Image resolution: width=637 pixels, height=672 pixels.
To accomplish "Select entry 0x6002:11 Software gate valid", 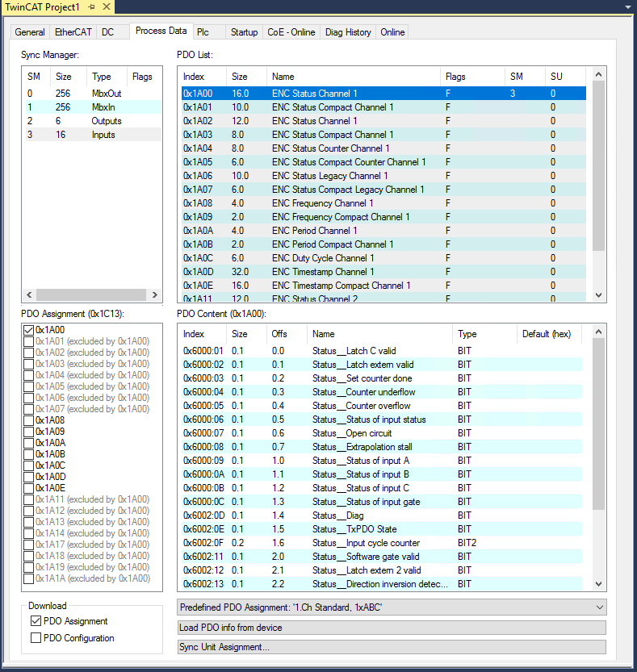I will pyautogui.click(x=381, y=557).
